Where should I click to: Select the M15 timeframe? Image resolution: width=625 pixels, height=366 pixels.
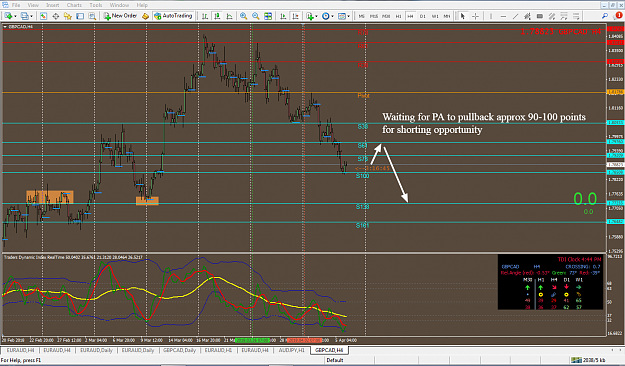pos(374,16)
